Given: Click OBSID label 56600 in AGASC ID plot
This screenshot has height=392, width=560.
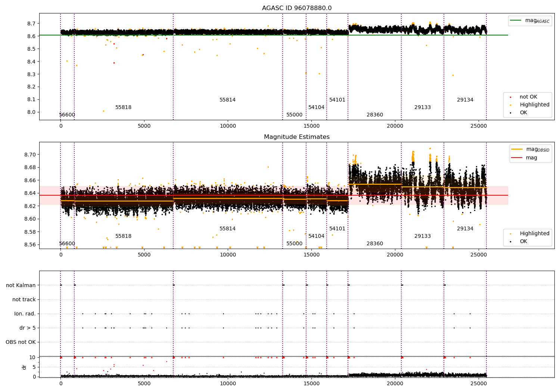Looking at the screenshot, I should [x=67, y=115].
